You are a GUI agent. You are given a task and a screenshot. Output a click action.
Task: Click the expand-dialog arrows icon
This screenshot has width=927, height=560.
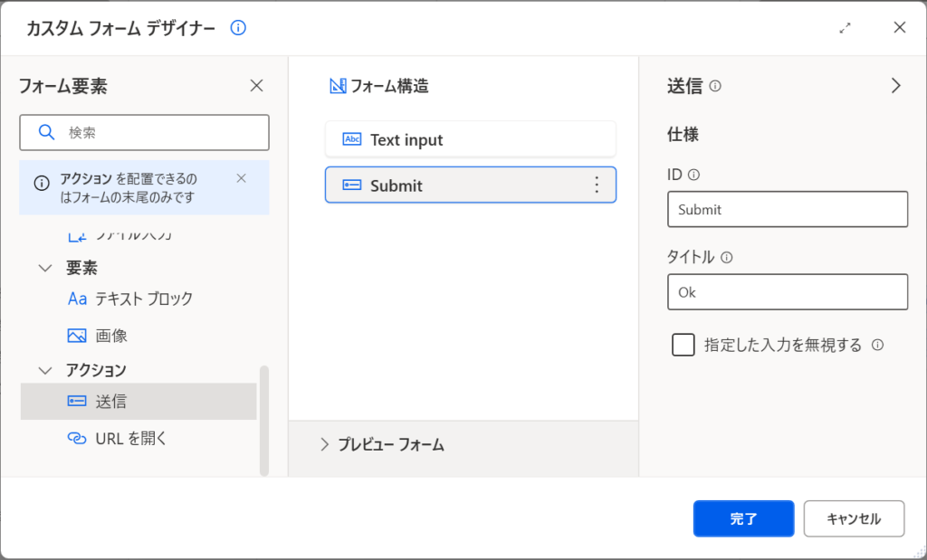tap(845, 28)
